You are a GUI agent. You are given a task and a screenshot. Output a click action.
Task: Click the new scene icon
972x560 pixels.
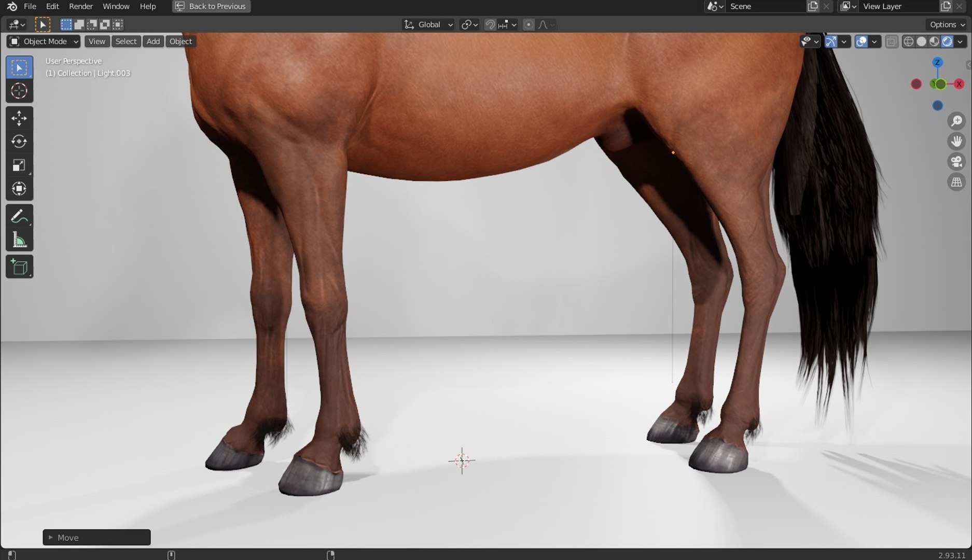pyautogui.click(x=813, y=6)
